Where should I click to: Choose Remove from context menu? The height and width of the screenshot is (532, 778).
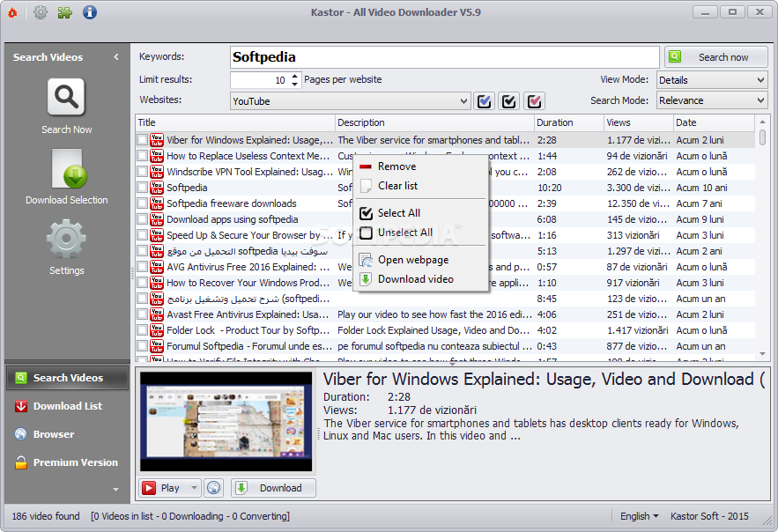(x=421, y=166)
